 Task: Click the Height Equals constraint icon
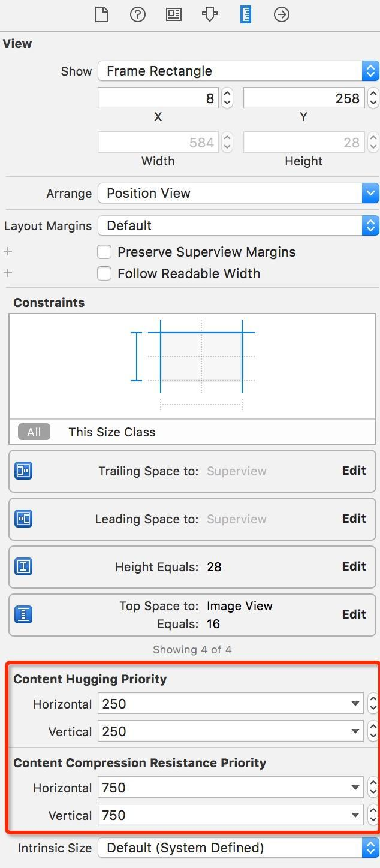(x=23, y=566)
